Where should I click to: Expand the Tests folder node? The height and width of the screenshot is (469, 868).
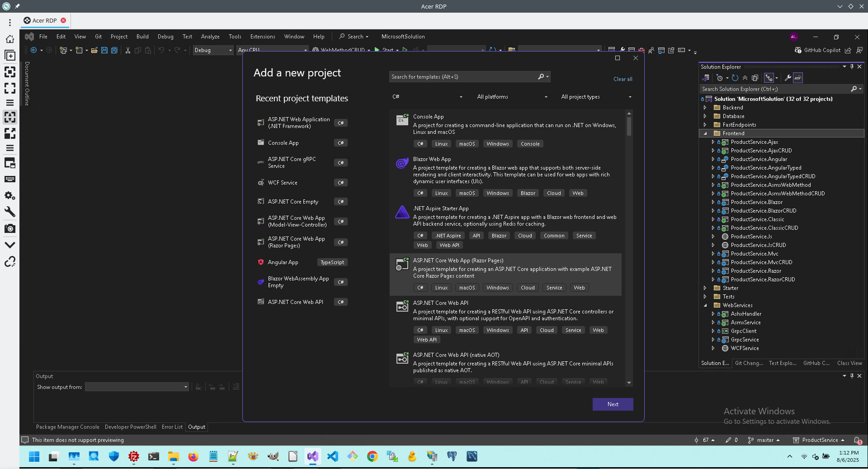(705, 297)
